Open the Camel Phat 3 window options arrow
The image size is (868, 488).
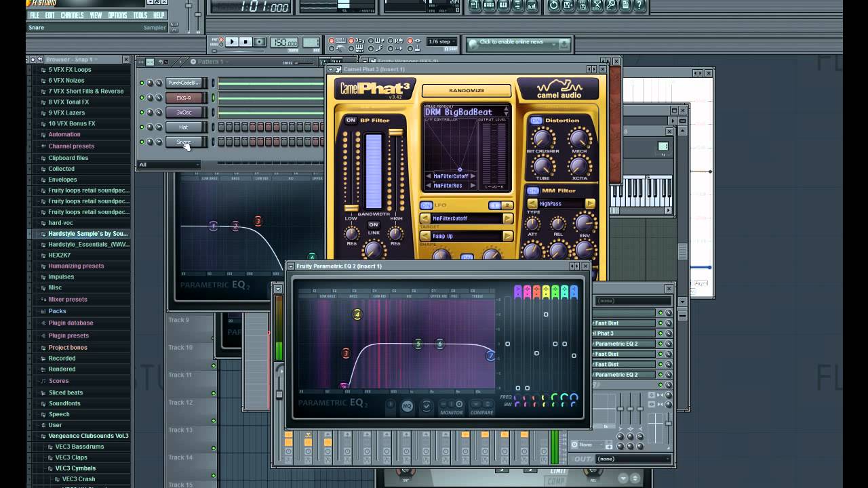pos(332,69)
